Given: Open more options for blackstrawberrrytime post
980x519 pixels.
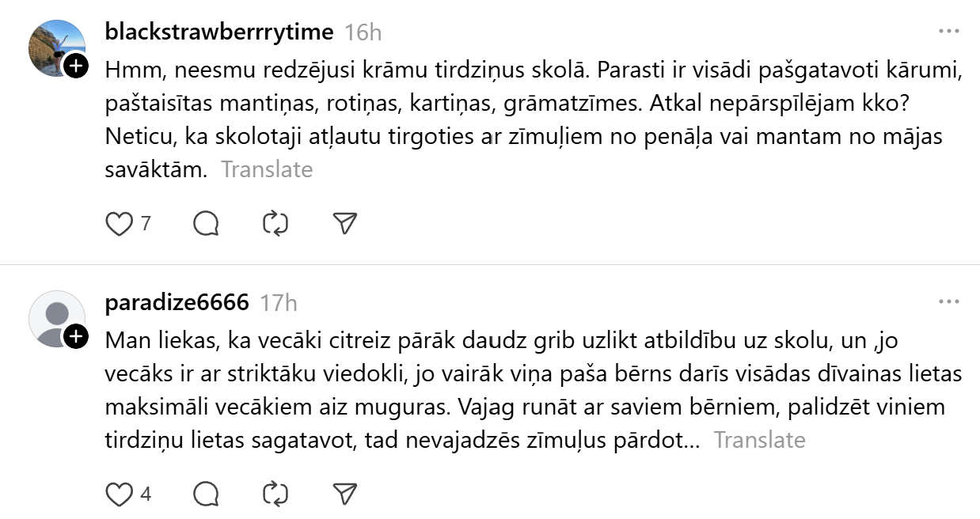Looking at the screenshot, I should click(x=948, y=32).
